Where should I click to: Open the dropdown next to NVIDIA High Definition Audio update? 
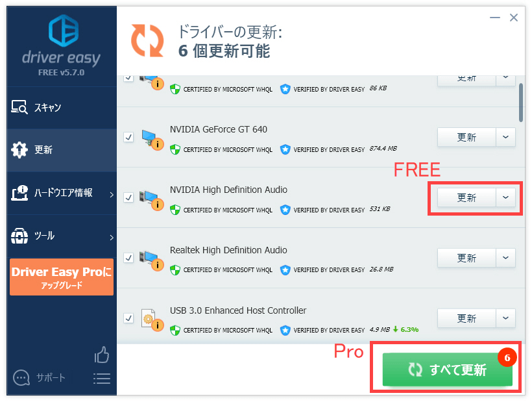click(505, 197)
